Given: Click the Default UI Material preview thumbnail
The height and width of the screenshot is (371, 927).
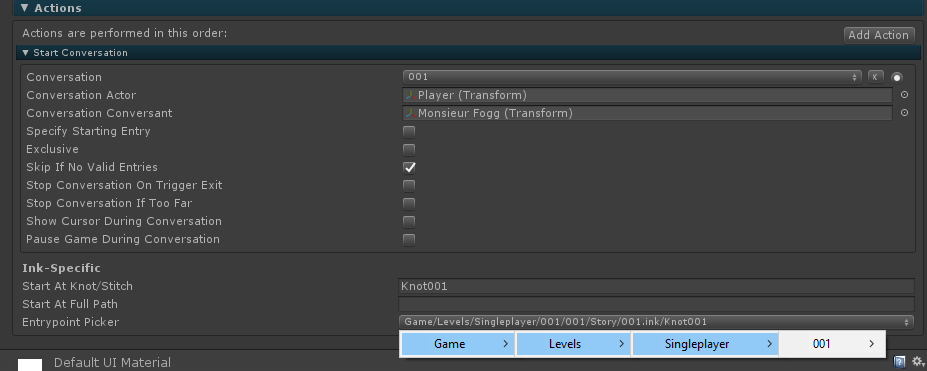Looking at the screenshot, I should 30,365.
